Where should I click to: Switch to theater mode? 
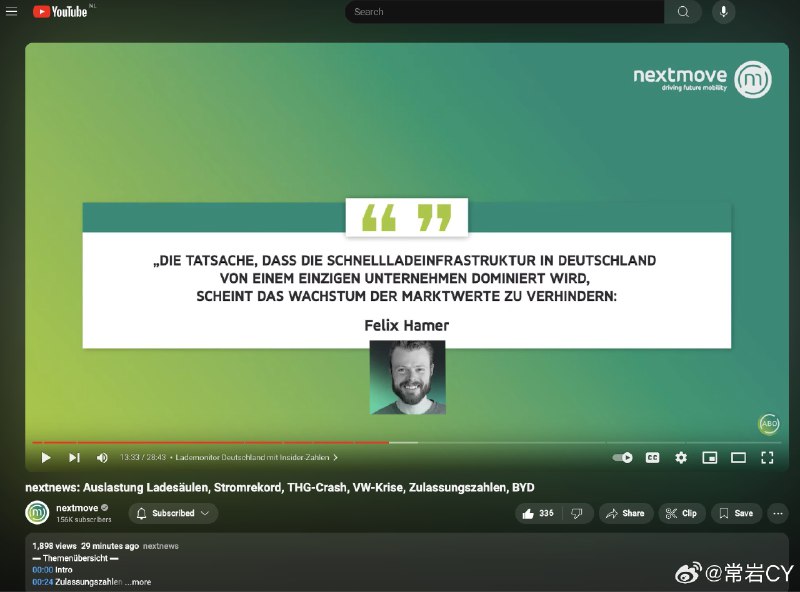point(738,457)
